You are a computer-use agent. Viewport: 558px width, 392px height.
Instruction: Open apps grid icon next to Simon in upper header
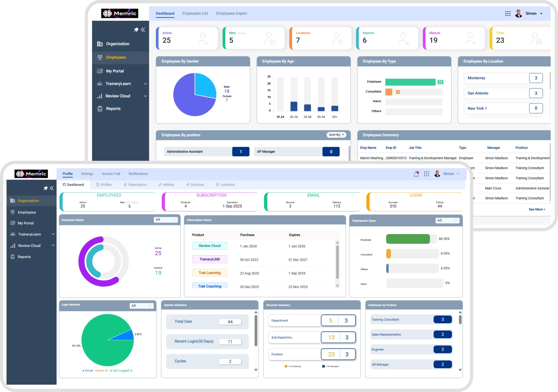click(x=508, y=14)
